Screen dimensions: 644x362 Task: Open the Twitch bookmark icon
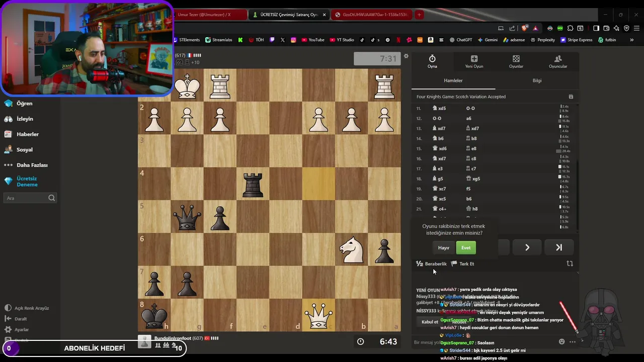click(x=272, y=40)
